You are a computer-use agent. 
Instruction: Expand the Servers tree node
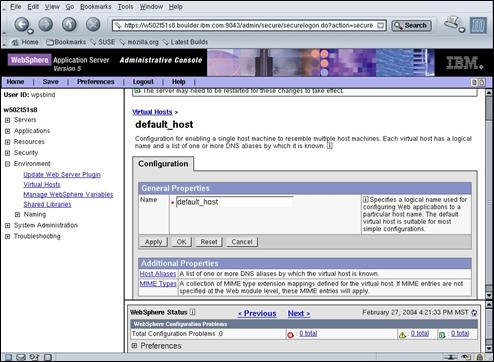point(7,120)
